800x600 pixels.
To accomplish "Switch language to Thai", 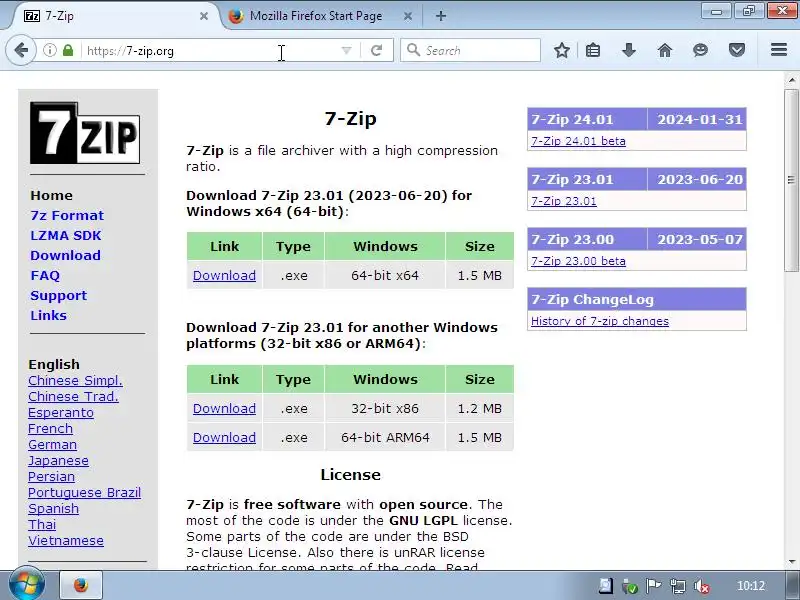I will coord(42,524).
